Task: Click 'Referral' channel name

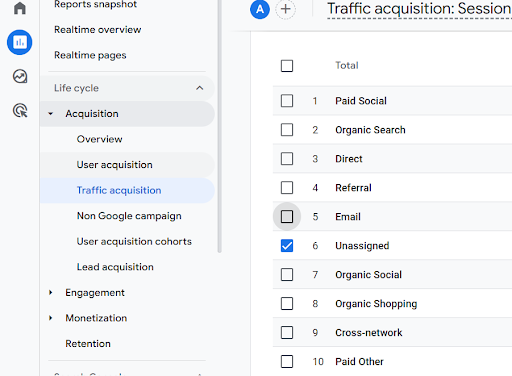Action: pos(353,188)
